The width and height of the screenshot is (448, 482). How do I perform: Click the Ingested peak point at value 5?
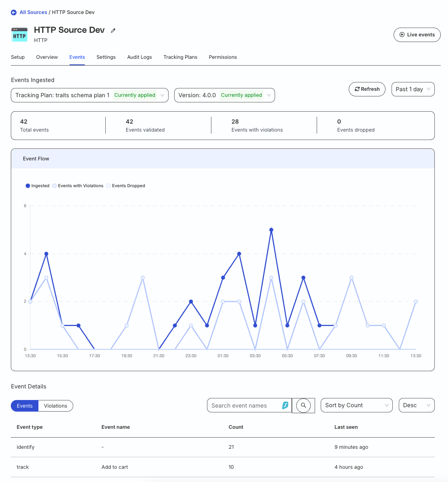(x=271, y=230)
